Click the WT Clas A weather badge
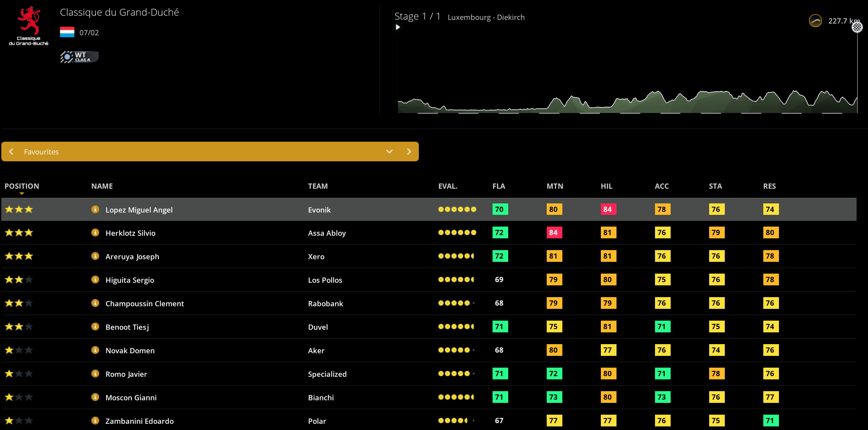Image resolution: width=868 pixels, height=430 pixels. pyautogui.click(x=80, y=57)
